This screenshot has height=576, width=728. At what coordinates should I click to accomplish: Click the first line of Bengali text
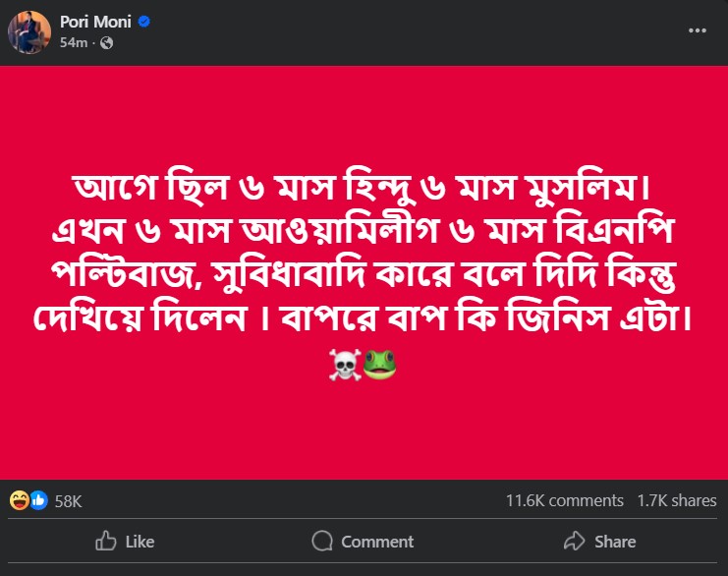(364, 187)
